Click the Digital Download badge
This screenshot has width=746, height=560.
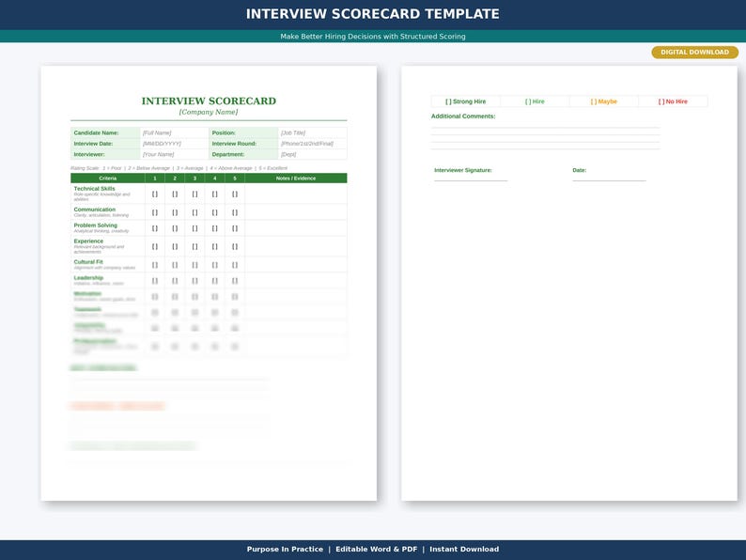coord(694,53)
